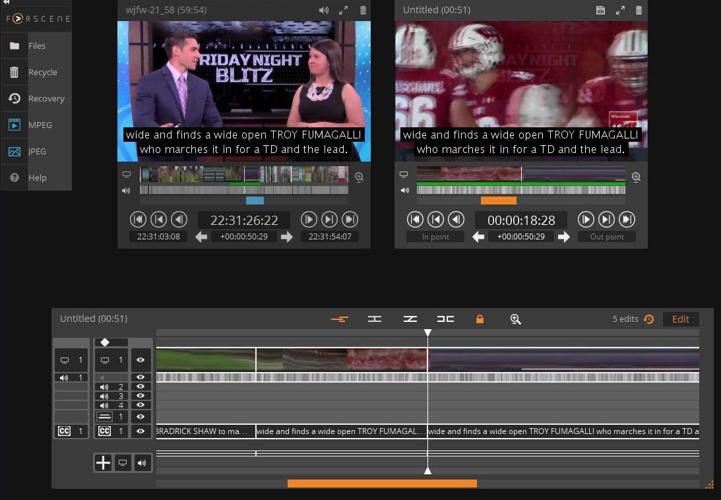Click speaker icon left of Untitled player audio strip
The width and height of the screenshot is (721, 500).
point(405,190)
